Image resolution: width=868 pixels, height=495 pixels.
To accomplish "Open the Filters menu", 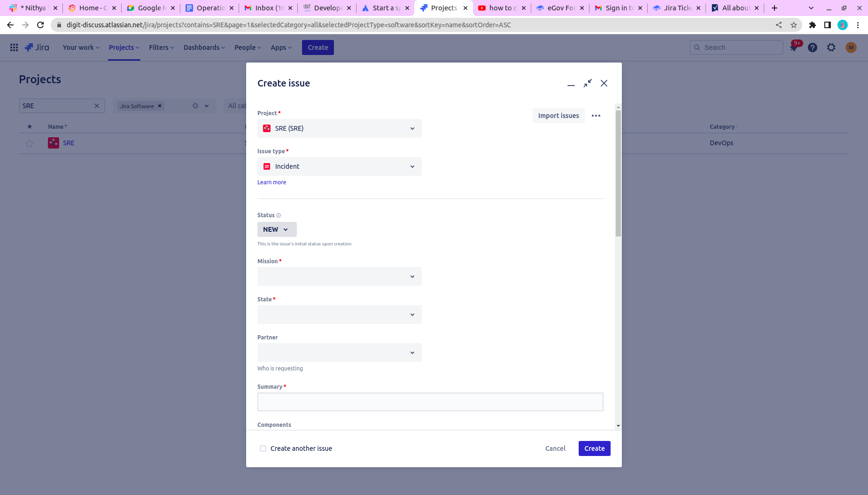I will click(x=161, y=47).
